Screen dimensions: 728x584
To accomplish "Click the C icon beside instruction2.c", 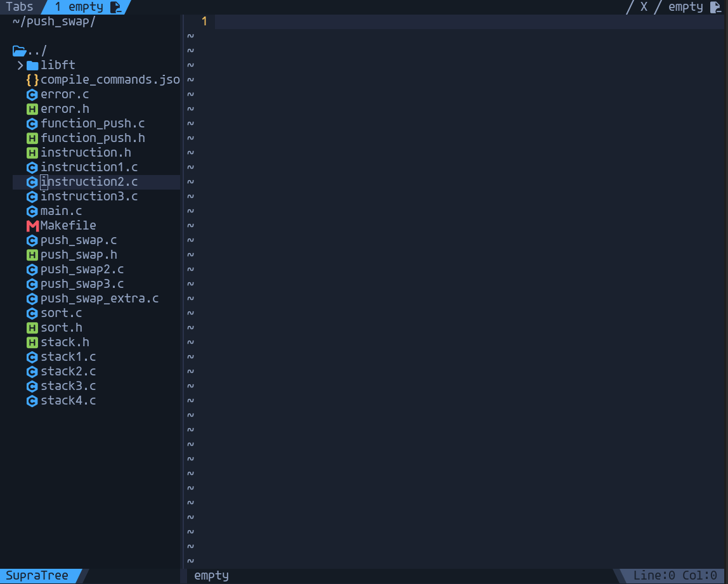I will pos(32,182).
